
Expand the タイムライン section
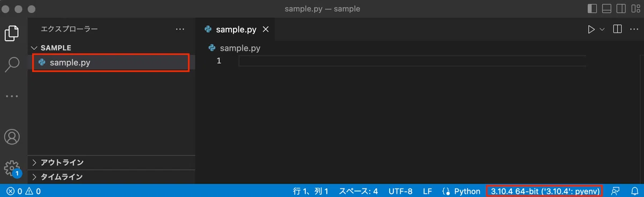[x=112, y=177]
